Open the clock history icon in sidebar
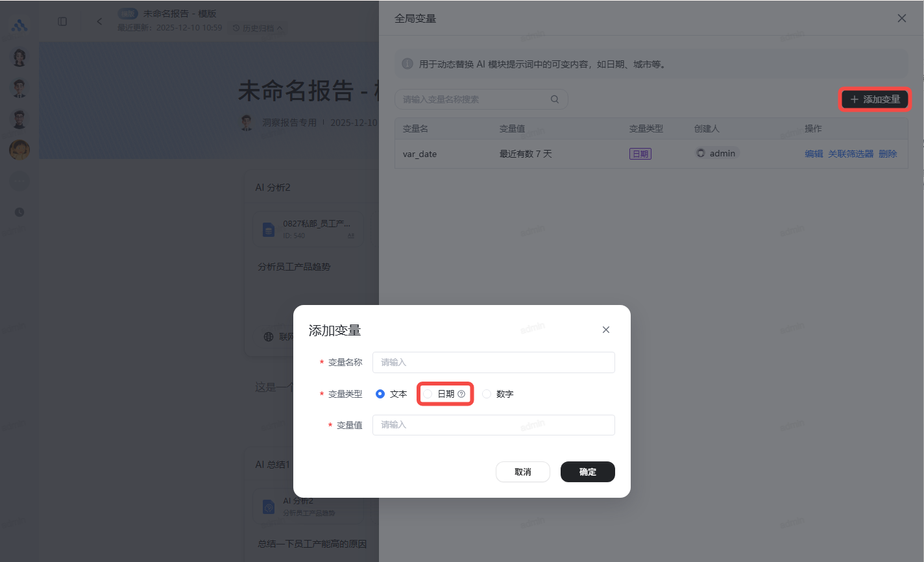 coord(19,212)
